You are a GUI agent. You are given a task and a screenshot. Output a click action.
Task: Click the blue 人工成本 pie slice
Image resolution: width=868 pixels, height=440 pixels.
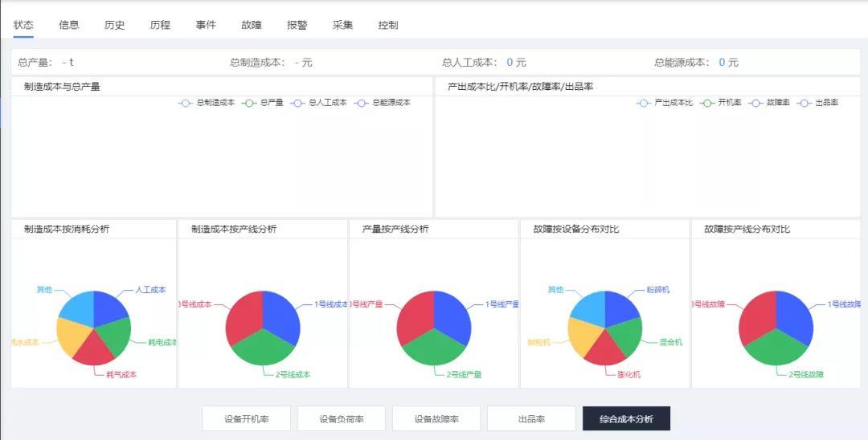[108, 308]
